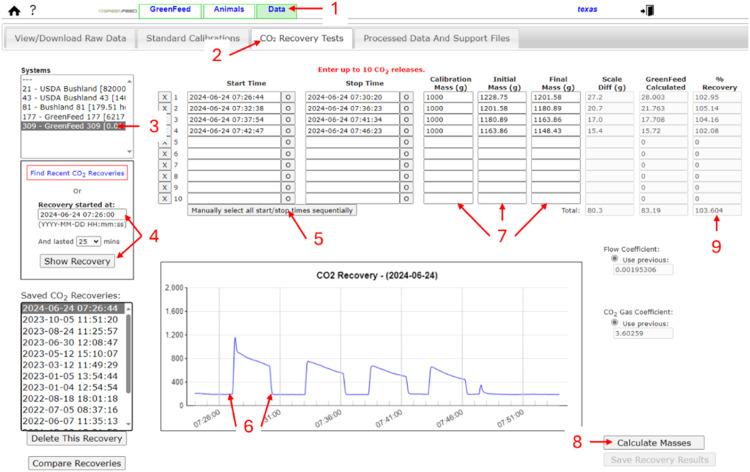Switch to Standard Calibrations tab
This screenshot has height=472, width=750.
(x=193, y=38)
